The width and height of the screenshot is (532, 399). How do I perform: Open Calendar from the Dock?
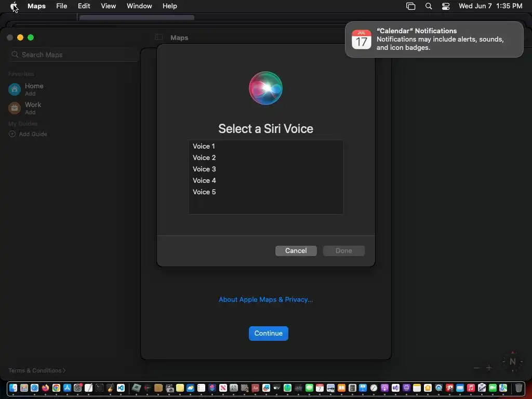320,388
